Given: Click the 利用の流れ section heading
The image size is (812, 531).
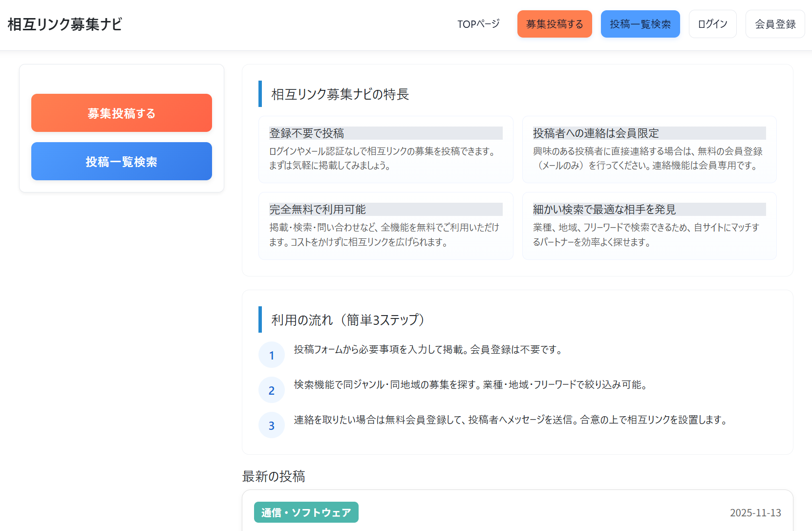Looking at the screenshot, I should (x=348, y=320).
